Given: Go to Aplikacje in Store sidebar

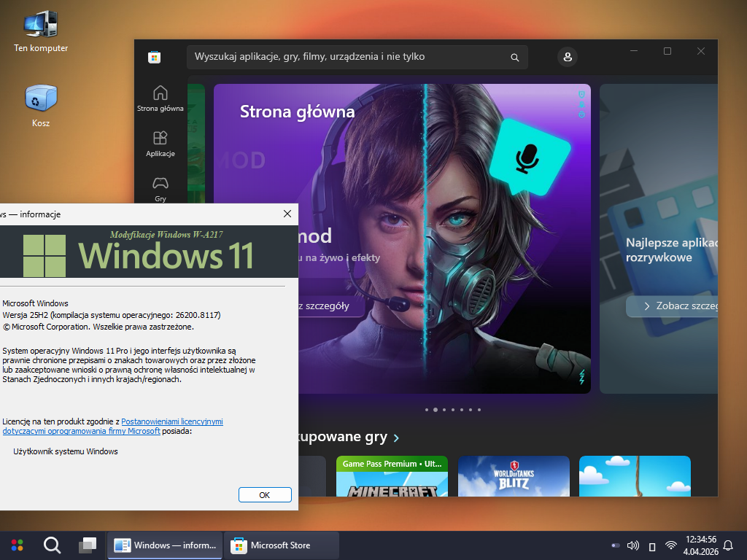Looking at the screenshot, I should [160, 144].
